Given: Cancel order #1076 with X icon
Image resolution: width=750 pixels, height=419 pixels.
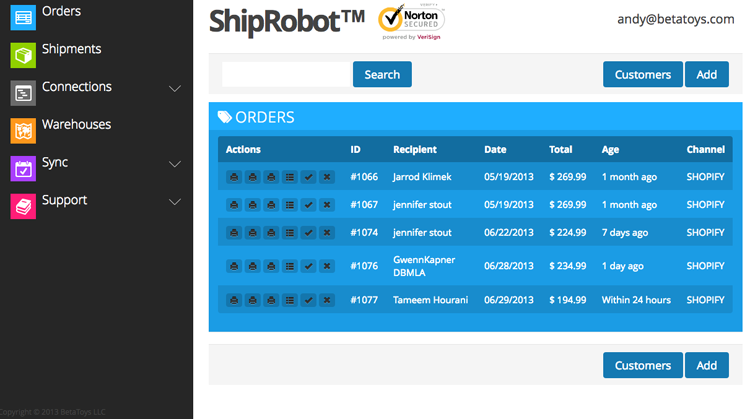Looking at the screenshot, I should [327, 266].
